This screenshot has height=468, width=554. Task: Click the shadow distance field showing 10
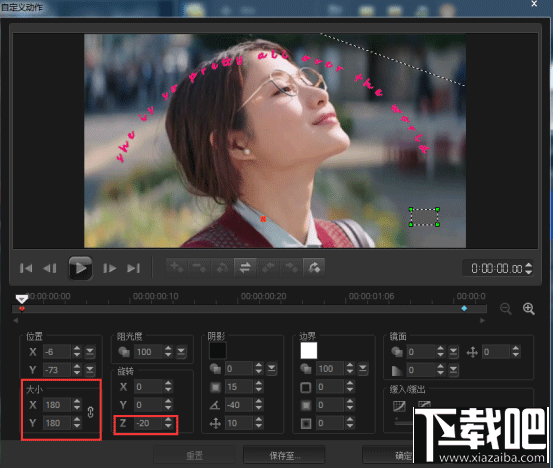coord(239,423)
